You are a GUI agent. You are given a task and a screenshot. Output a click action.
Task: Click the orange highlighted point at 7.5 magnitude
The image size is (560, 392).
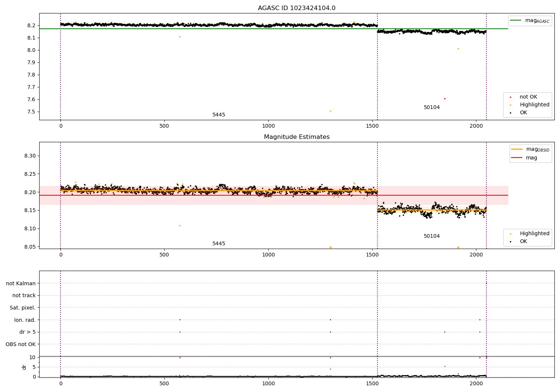(330, 111)
